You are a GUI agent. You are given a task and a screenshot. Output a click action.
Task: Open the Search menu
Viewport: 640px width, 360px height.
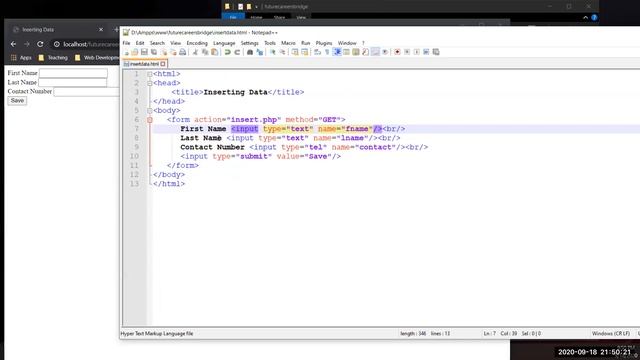(157, 43)
